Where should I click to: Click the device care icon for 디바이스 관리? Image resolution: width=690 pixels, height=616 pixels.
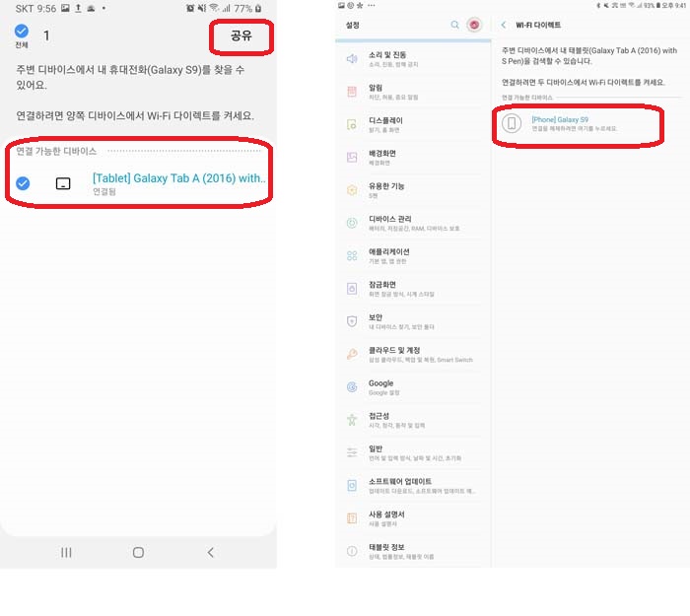pyautogui.click(x=352, y=223)
